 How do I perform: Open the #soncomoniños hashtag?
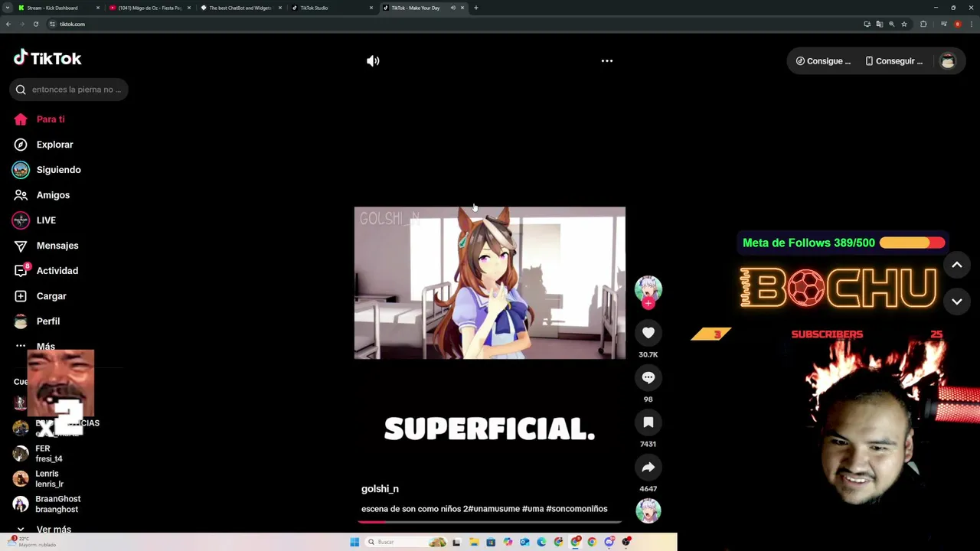(x=577, y=509)
